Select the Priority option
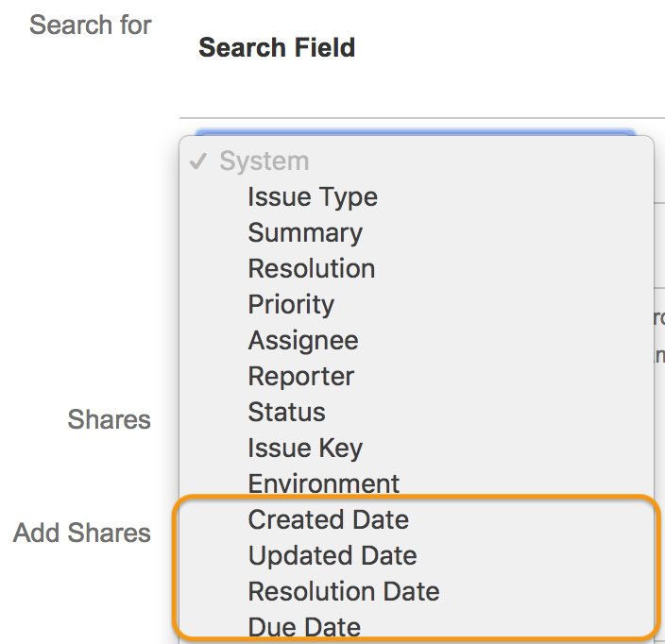Viewport: 665px width, 644px height. click(291, 305)
